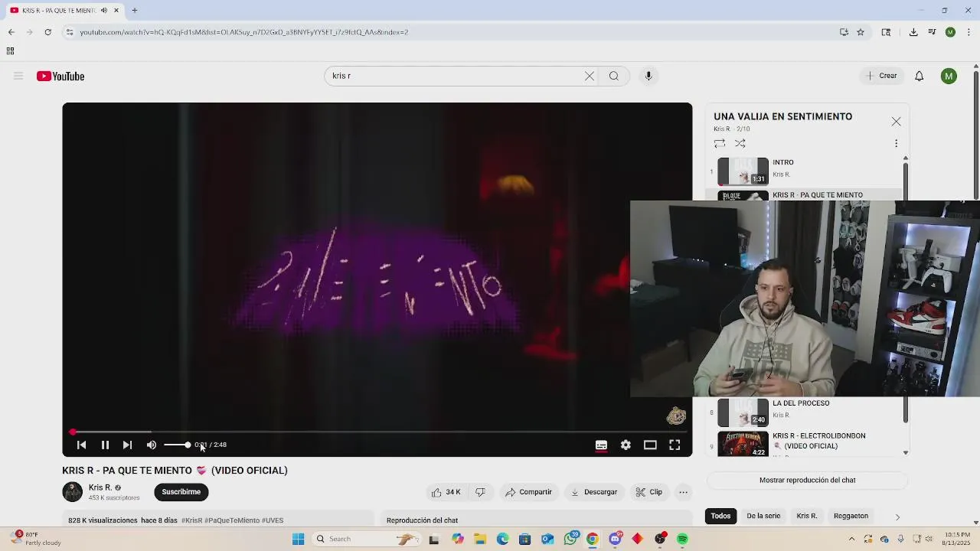Reload the page
This screenshot has width=980, height=551.
coord(47,32)
